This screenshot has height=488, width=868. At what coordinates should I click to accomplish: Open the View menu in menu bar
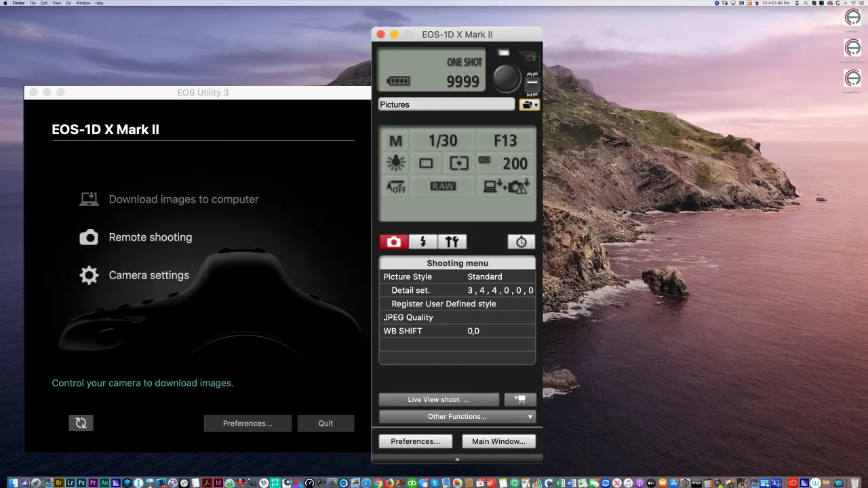(57, 3)
